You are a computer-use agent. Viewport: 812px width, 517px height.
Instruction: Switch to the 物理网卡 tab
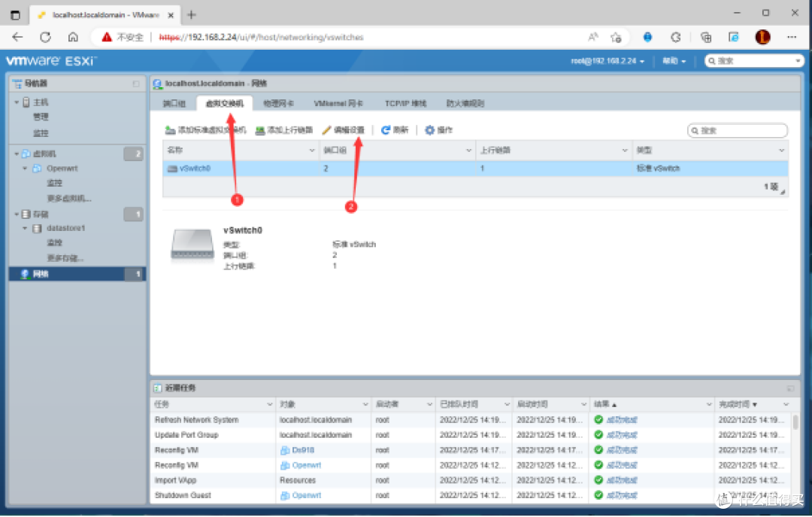click(x=277, y=103)
